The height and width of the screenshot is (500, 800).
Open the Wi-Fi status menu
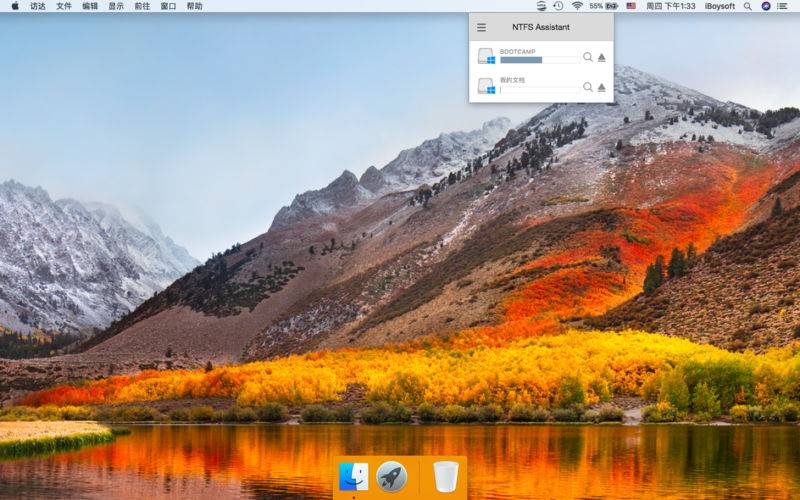coord(577,6)
